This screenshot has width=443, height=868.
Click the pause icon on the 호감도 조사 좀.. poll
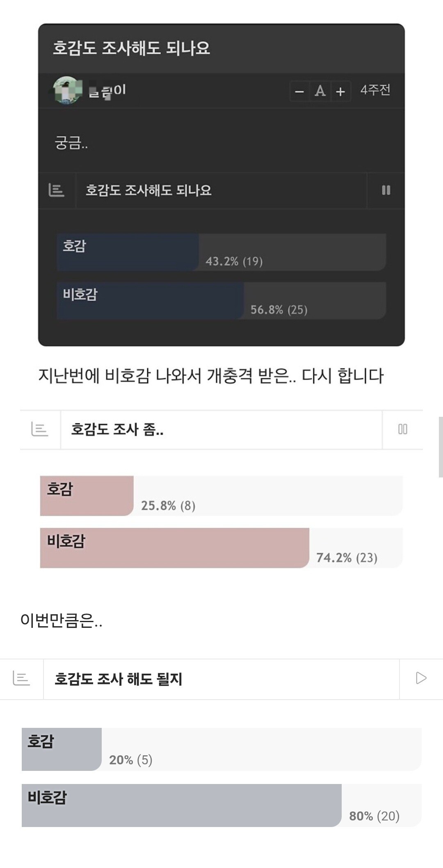coord(403,429)
